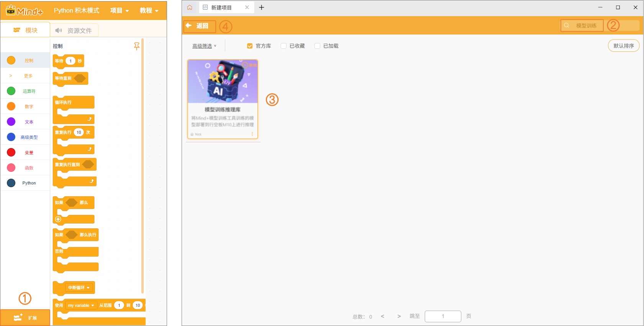Open the 扩展 extensions button
Viewport: 644px width, 326px height.
pos(25,318)
